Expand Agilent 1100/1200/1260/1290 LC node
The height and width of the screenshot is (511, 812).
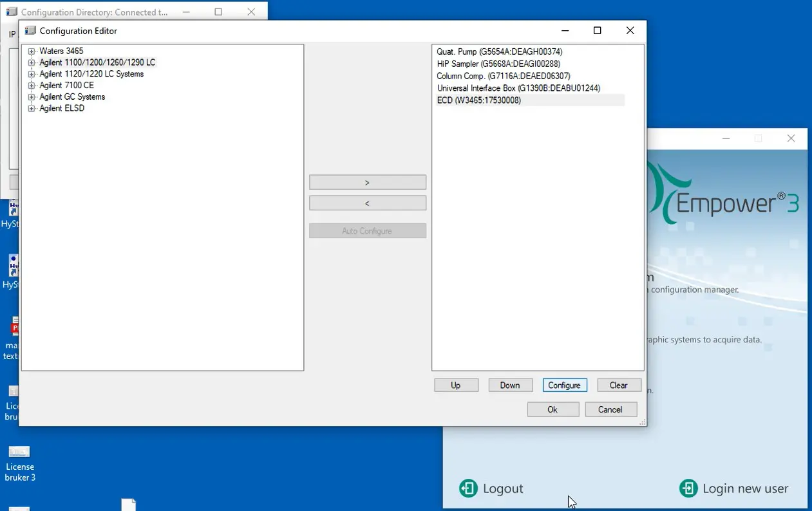click(x=32, y=63)
